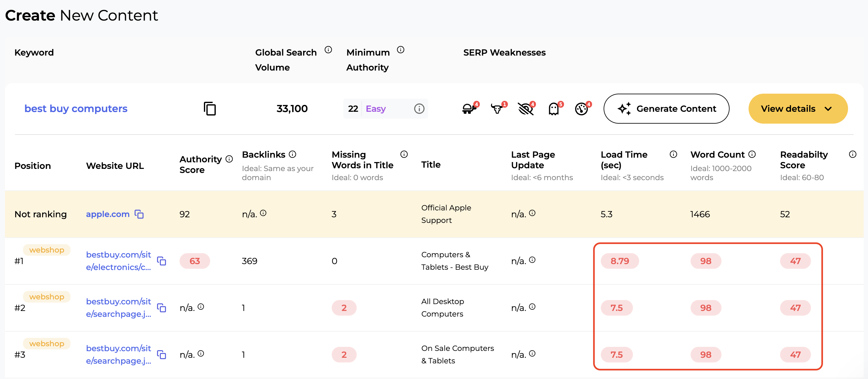Click the ghost weakness icon with badge 5
This screenshot has height=379, width=868.
click(555, 108)
